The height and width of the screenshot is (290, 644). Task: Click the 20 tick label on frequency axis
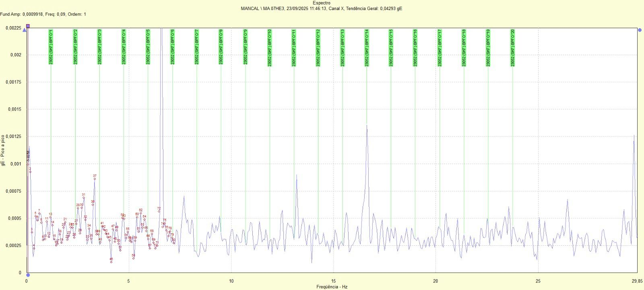pos(436,281)
